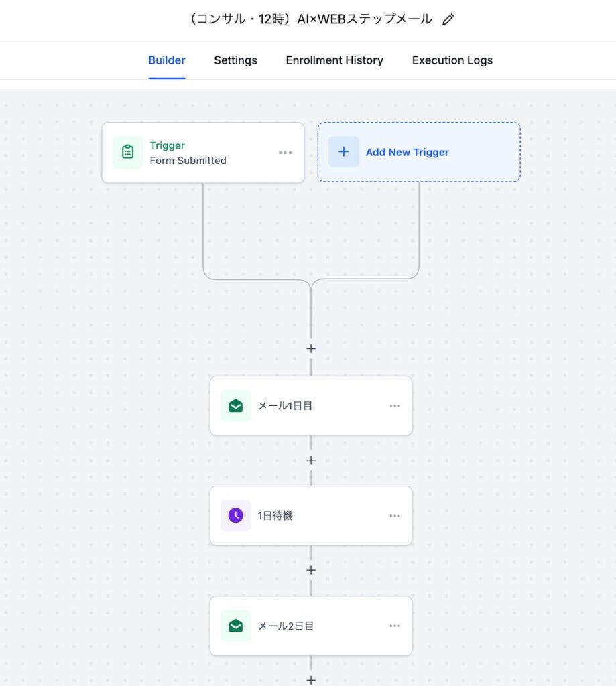This screenshot has width=616, height=686.
Task: Click the purple clock icon for 1日待機
Action: tap(235, 515)
